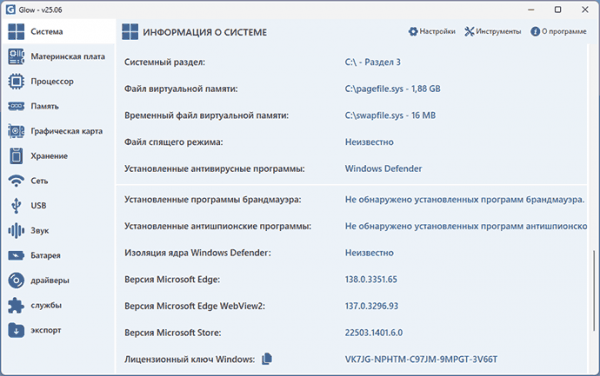Open the Батарея battery icon
This screenshot has height=376, width=600.
coord(16,255)
